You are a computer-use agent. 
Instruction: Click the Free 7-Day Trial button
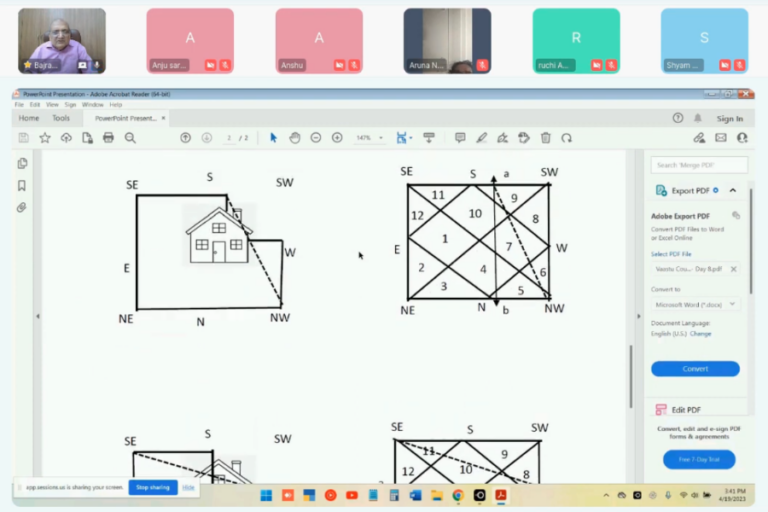click(x=699, y=459)
